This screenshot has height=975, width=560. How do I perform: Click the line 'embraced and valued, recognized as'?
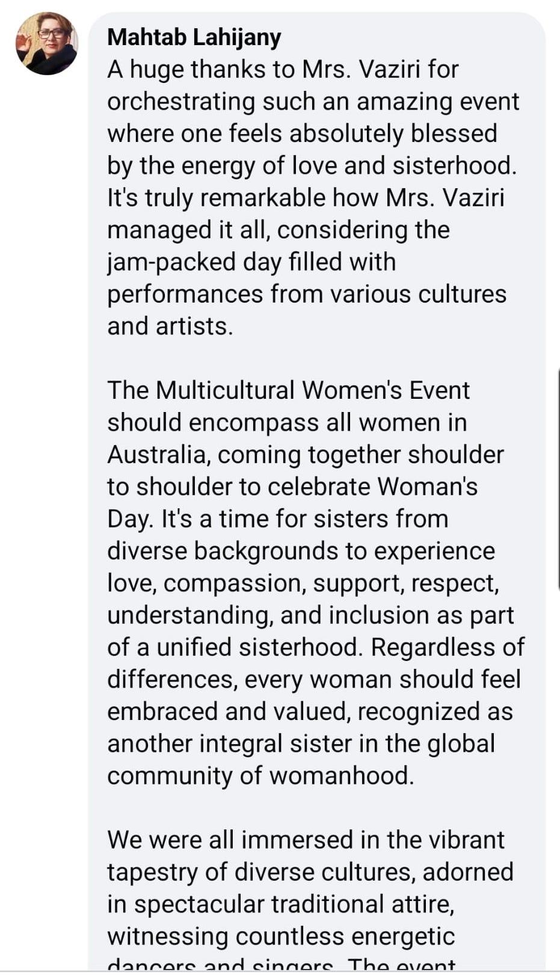(310, 712)
